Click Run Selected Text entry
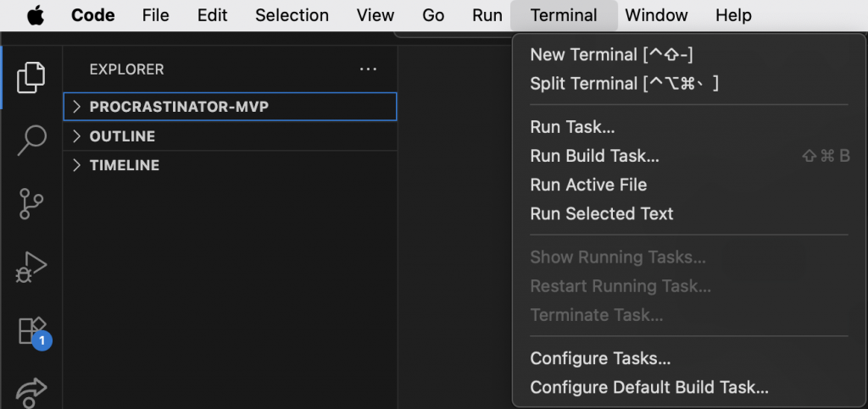The height and width of the screenshot is (409, 868). 601,213
